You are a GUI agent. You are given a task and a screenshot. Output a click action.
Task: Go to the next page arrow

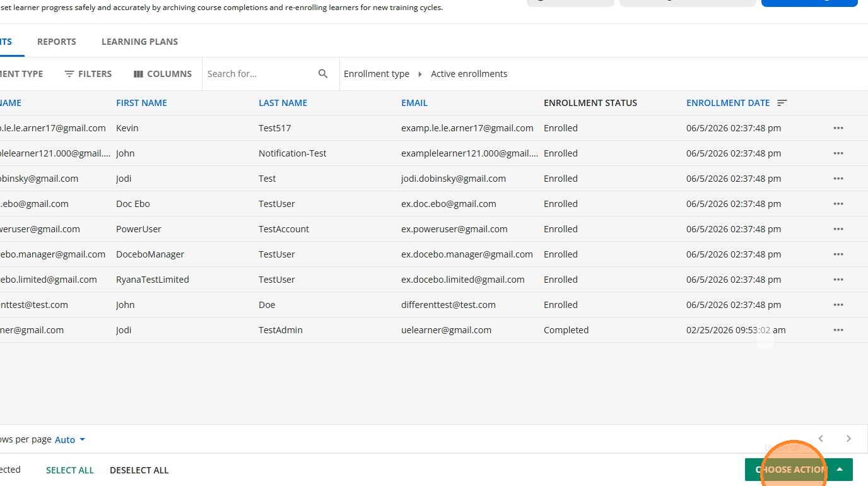click(848, 439)
